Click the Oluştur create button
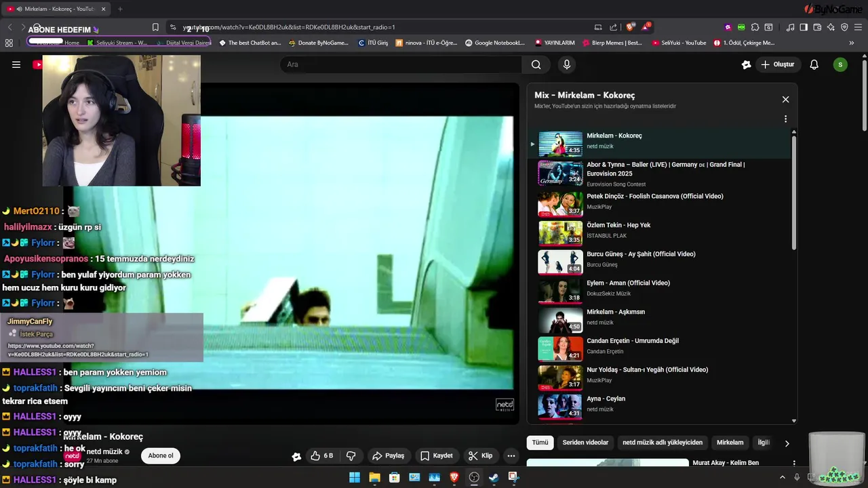 [x=777, y=64]
